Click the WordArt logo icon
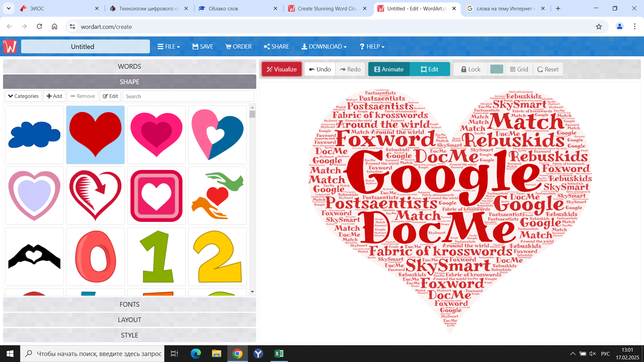The image size is (644, 362). click(10, 47)
